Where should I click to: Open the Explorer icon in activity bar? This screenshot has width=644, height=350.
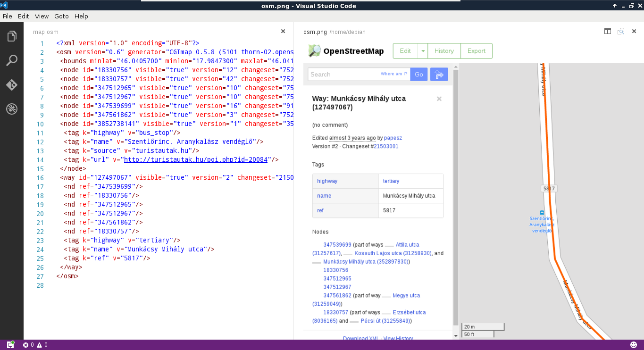[12, 36]
